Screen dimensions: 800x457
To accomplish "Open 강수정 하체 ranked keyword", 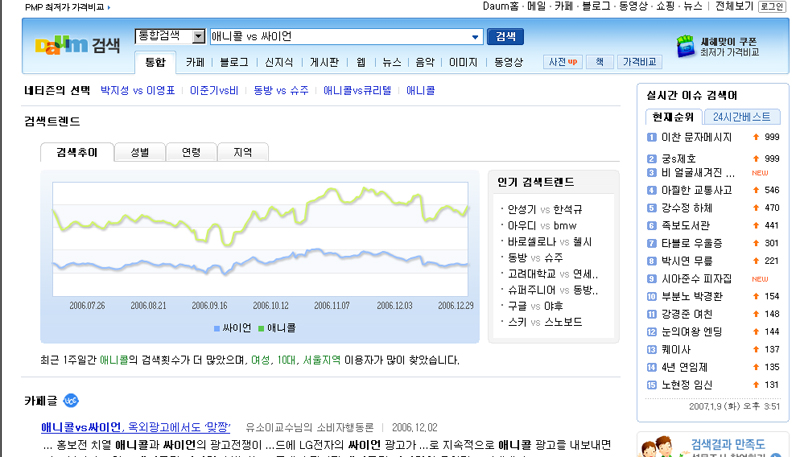I will click(687, 208).
